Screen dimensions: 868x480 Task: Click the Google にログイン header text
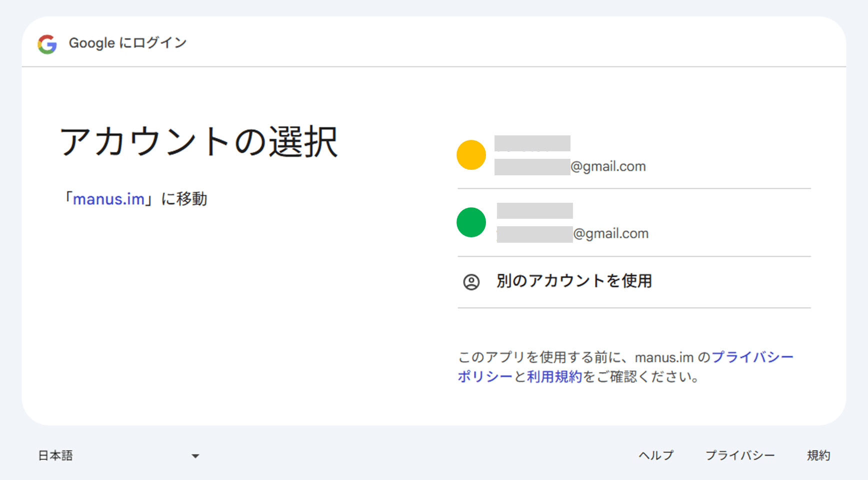coord(128,43)
